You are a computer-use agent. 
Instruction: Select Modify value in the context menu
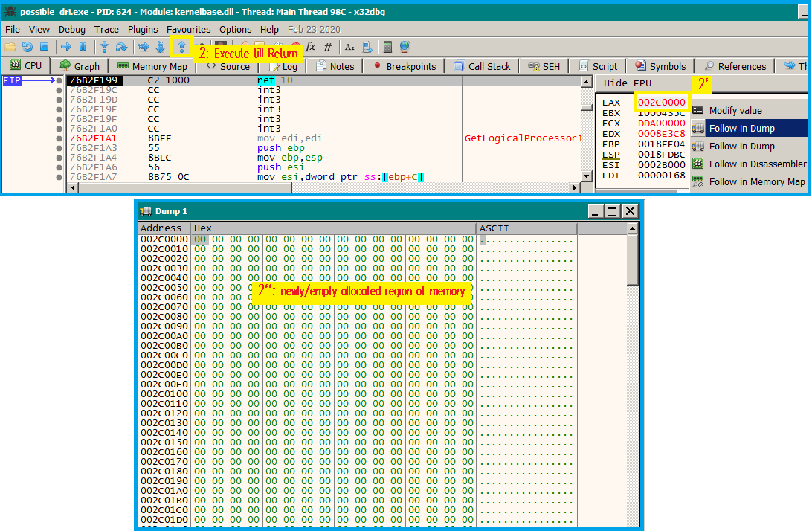pos(735,110)
